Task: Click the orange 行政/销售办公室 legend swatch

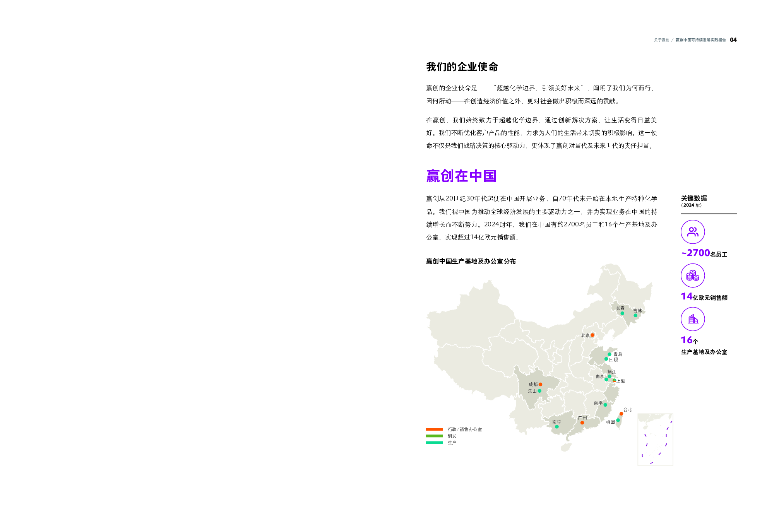Action: [x=434, y=429]
